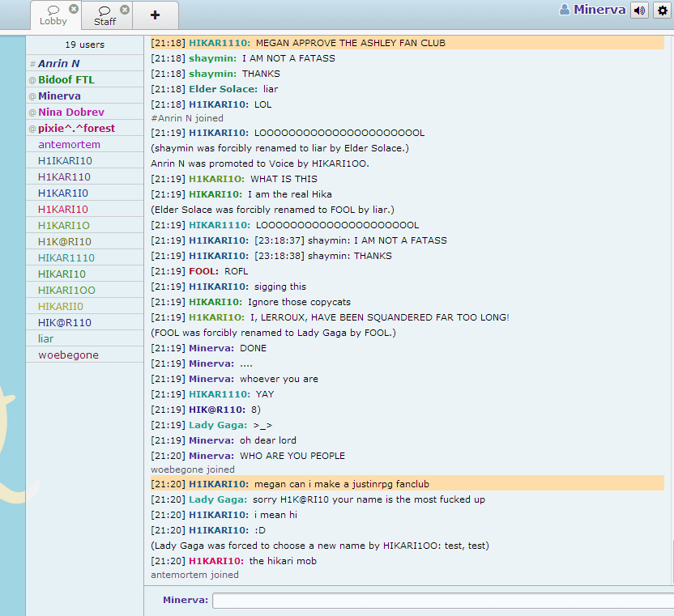
Task: Select user H1KAR110 in user list
Action: pos(85,177)
